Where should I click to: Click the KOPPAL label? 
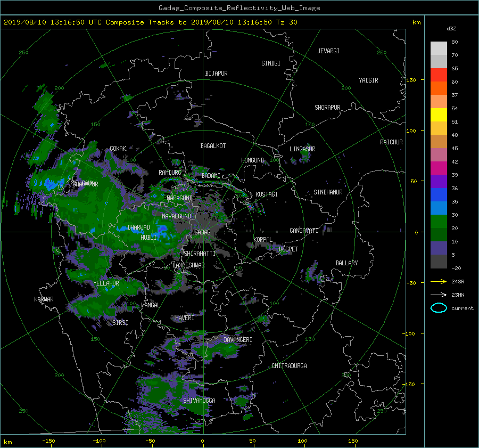click(x=263, y=240)
